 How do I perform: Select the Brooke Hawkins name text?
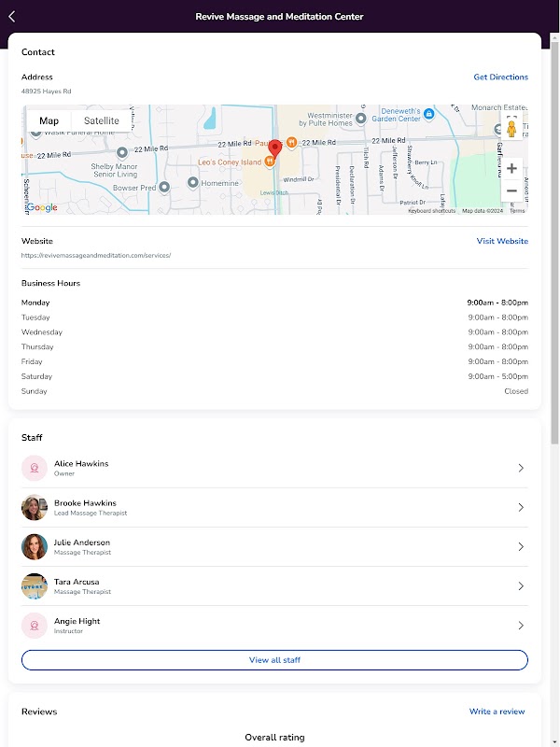[85, 503]
